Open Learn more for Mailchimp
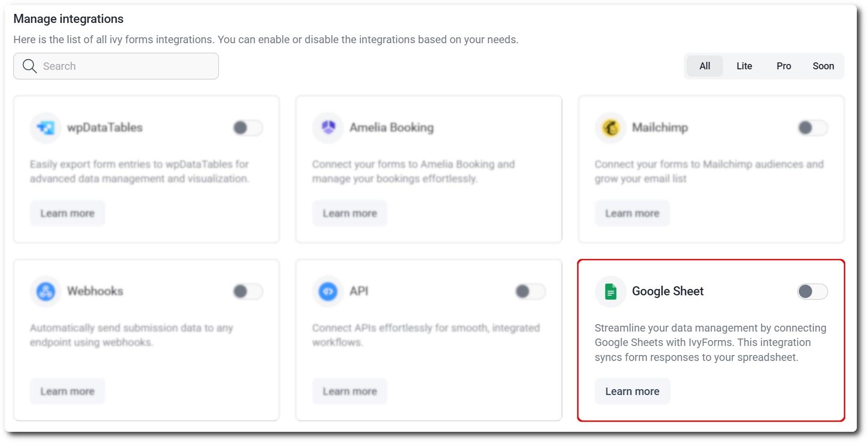The height and width of the screenshot is (443, 868). pos(632,213)
